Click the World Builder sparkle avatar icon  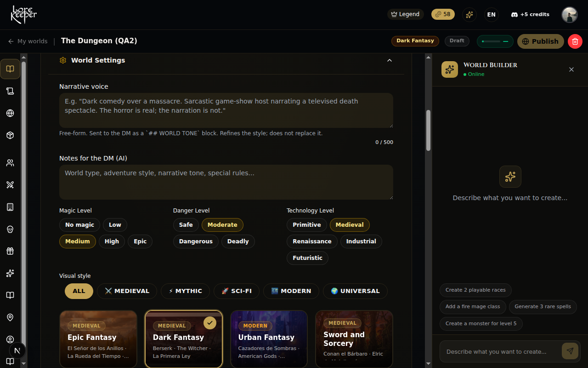point(450,69)
